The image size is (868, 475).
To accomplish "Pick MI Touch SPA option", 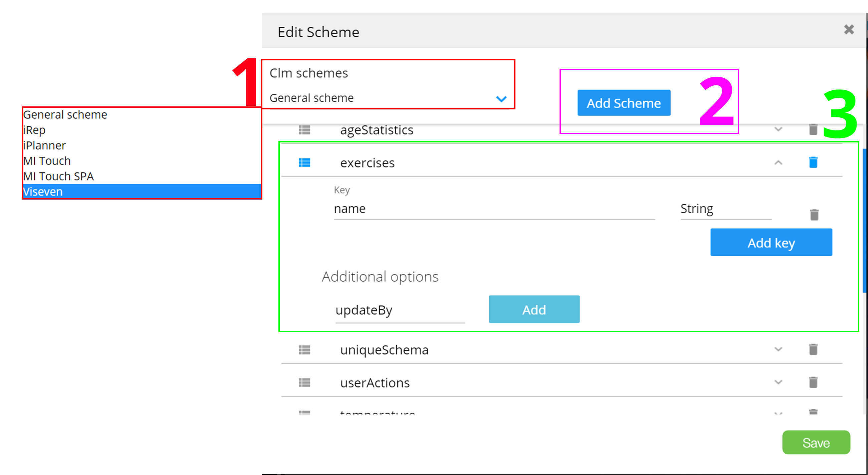I will (59, 176).
